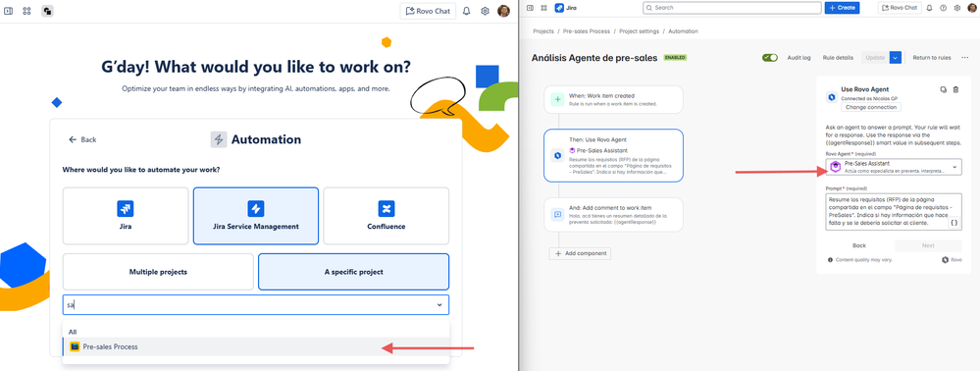
Task: Delete the Use Rovo Agent component
Action: click(x=955, y=89)
